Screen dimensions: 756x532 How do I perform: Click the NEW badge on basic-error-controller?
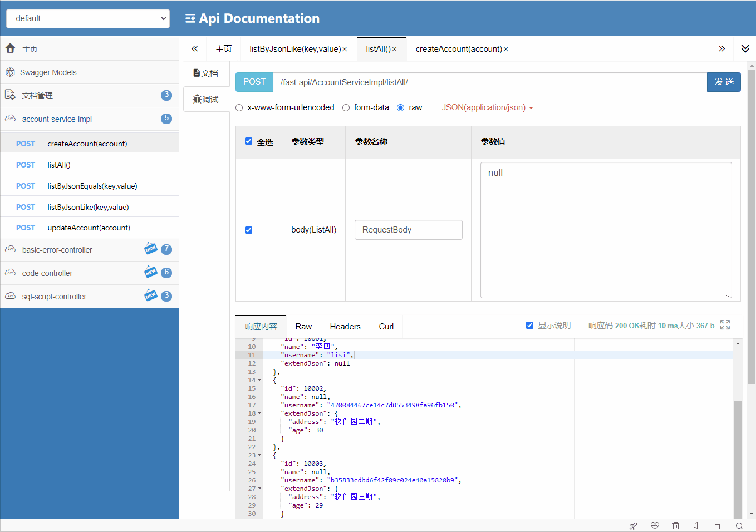(x=151, y=248)
